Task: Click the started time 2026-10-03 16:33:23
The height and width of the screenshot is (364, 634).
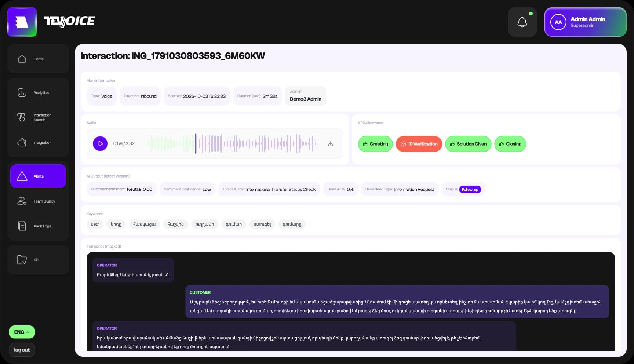Action: (204, 96)
